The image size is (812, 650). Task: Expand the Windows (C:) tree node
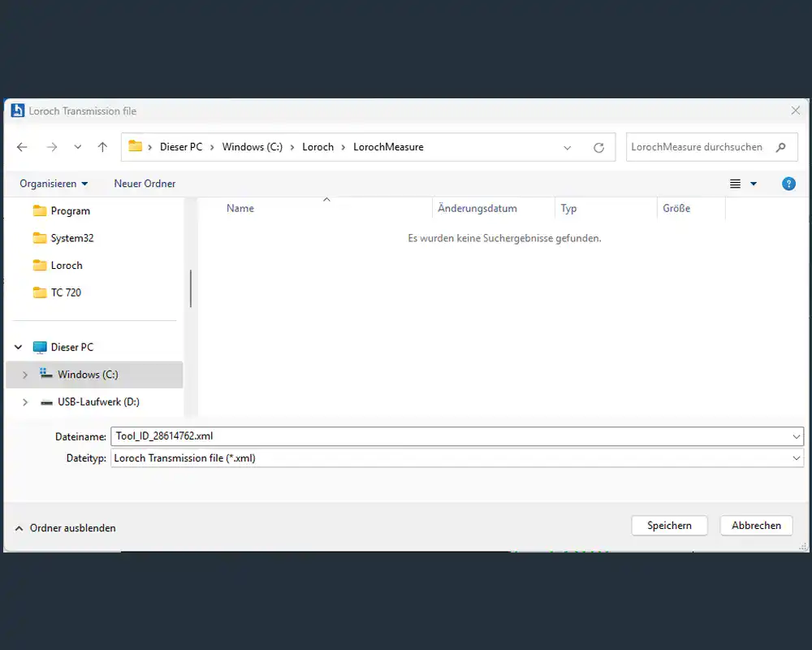click(x=25, y=375)
